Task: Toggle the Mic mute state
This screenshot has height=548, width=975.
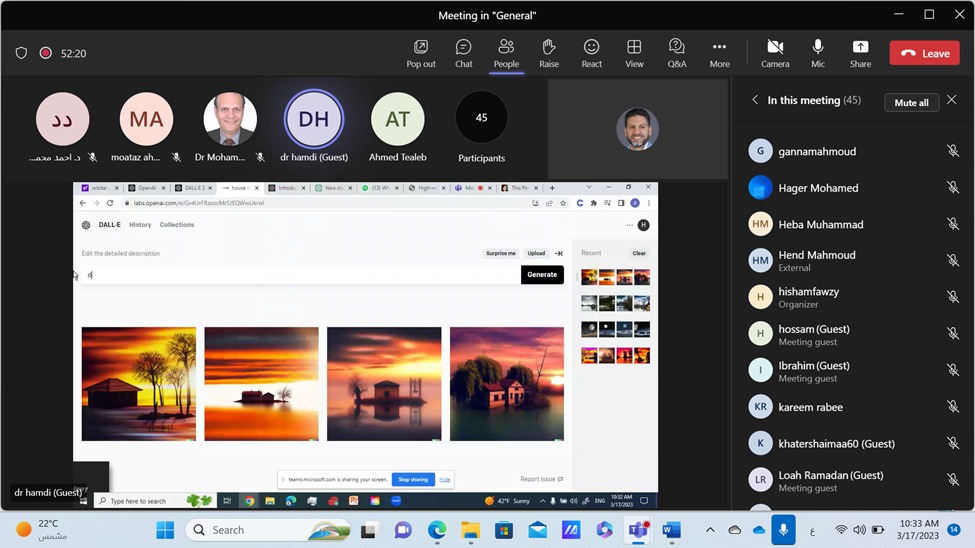Action: [x=818, y=53]
